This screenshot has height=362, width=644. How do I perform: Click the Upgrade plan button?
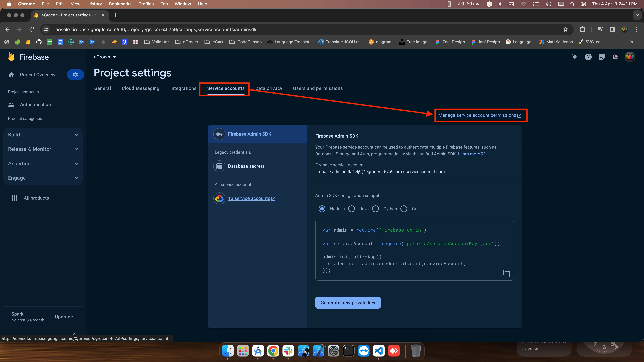point(64,317)
